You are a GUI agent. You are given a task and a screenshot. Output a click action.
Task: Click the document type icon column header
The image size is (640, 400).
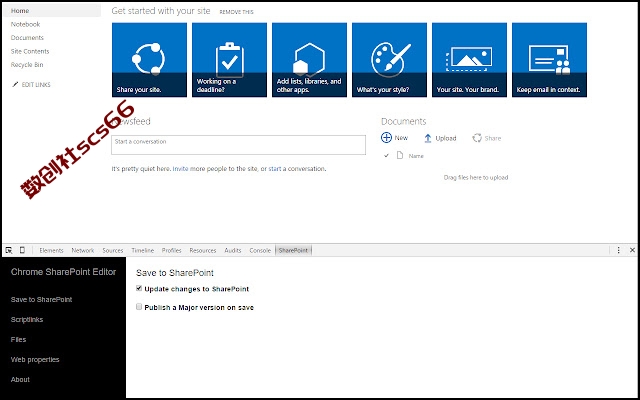click(400, 155)
